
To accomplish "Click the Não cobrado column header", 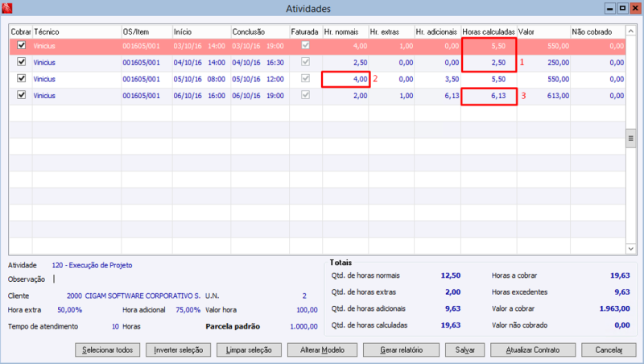I will (597, 31).
